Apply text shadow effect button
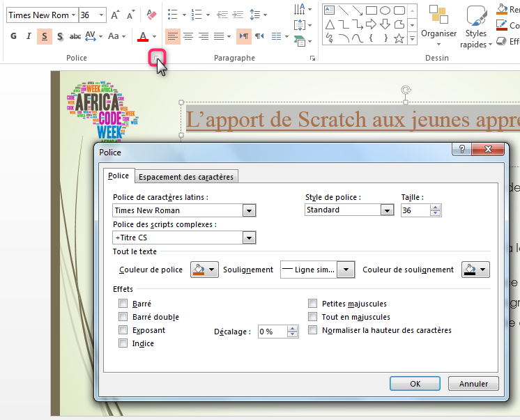 (60, 36)
